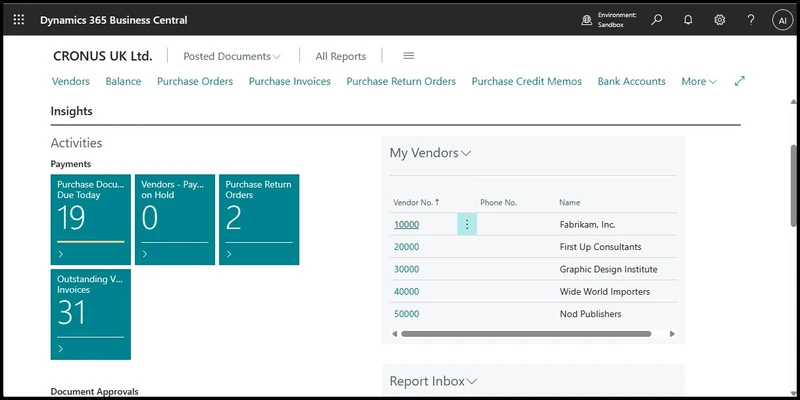Open the Outstanding Vendor Invoices tile showing 31

pos(91,314)
